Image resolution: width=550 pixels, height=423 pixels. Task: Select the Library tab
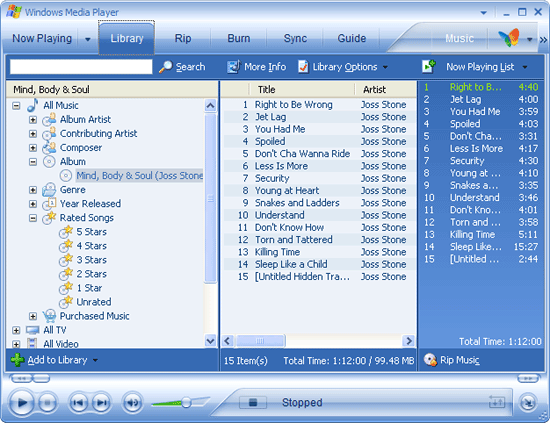127,38
